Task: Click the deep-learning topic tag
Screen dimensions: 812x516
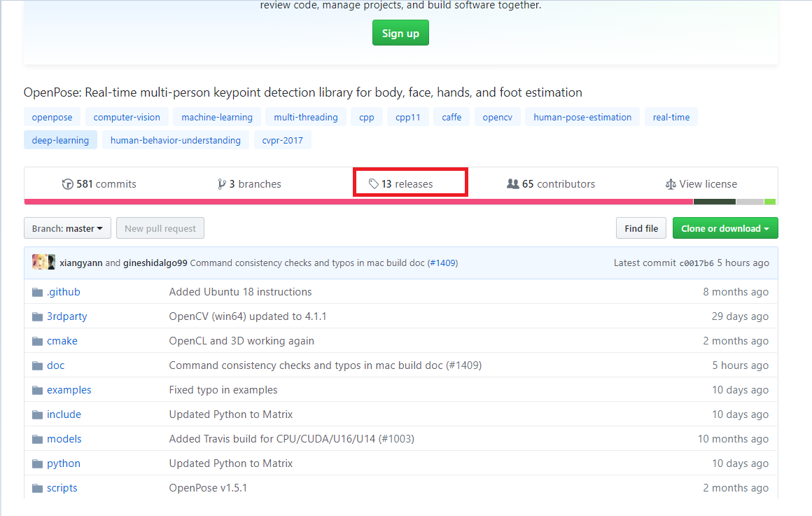Action: 61,140
